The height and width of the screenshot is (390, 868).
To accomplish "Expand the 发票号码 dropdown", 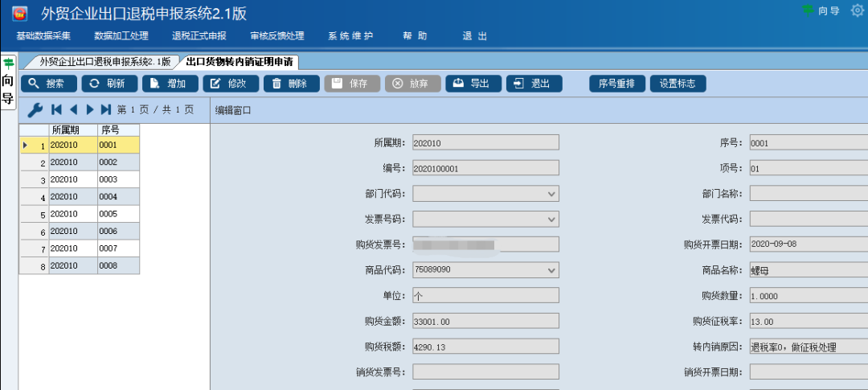I will (551, 220).
